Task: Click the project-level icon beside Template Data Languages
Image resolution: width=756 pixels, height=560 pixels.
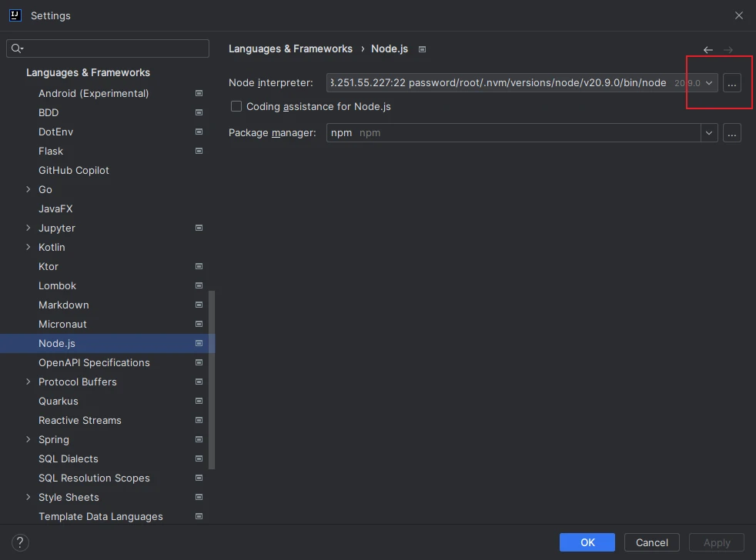Action: click(x=199, y=517)
